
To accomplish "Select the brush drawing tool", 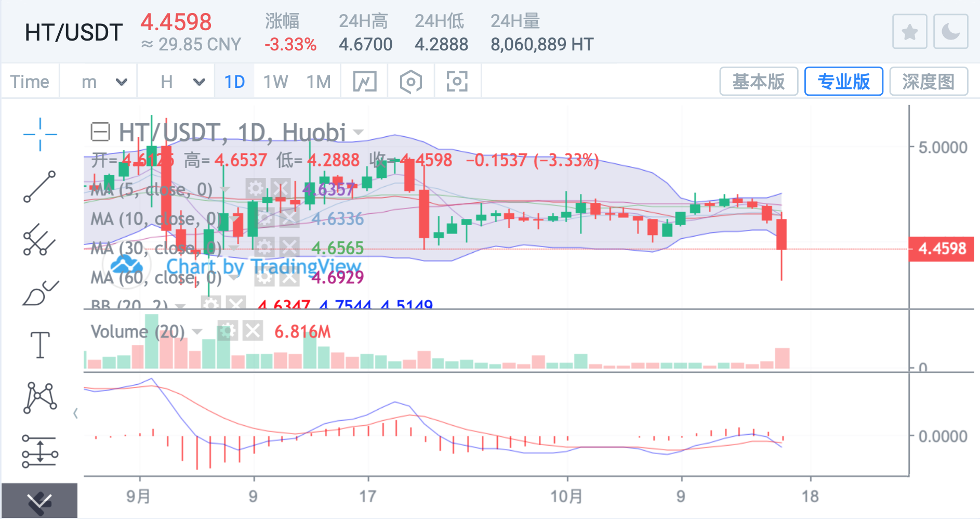I will click(41, 293).
